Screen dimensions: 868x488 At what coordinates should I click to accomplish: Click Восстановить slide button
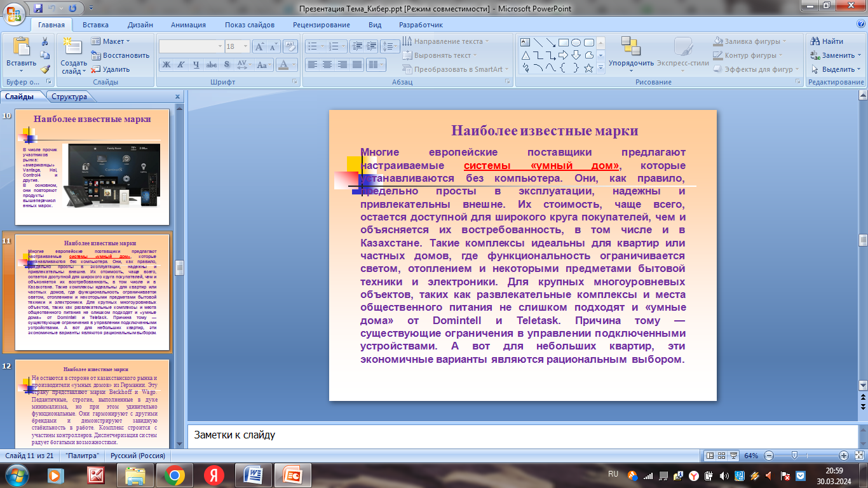pos(120,55)
